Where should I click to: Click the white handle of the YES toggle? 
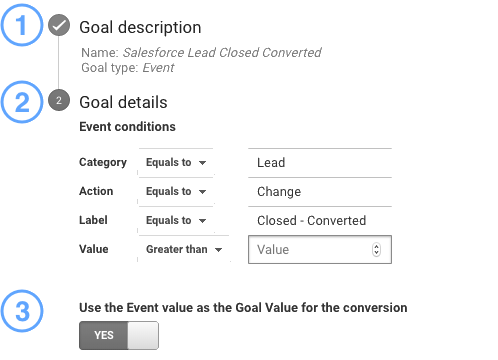tap(143, 335)
